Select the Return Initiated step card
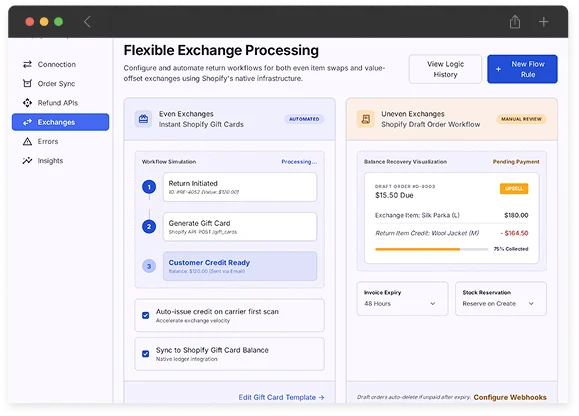Viewport: 579px width, 416px height. [x=240, y=187]
